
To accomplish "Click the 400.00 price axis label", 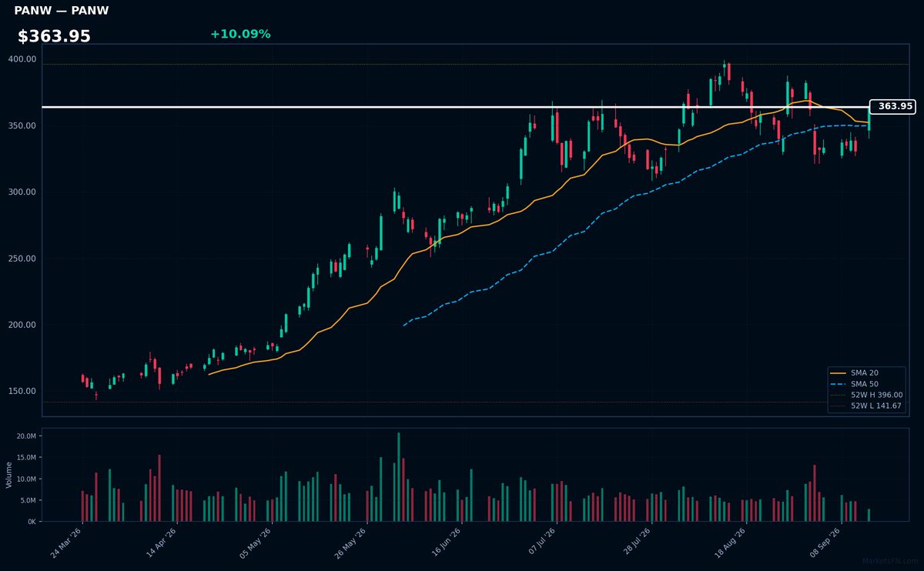I will click(x=22, y=59).
